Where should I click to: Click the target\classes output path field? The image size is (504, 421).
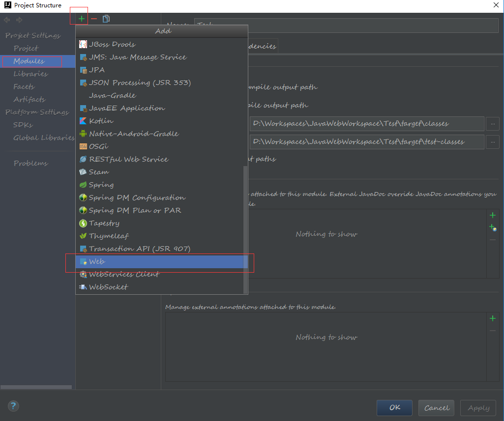367,124
